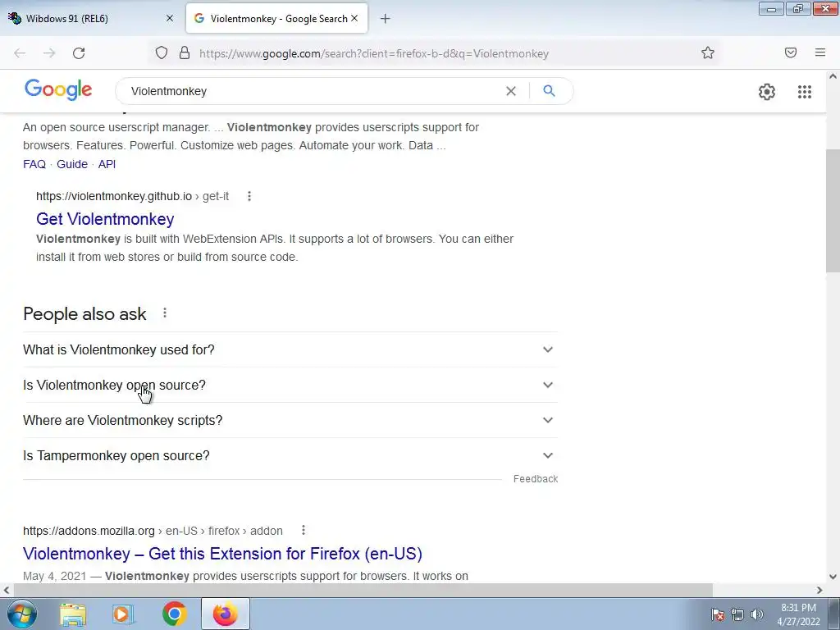
Task: Run the search with the magnifier icon
Action: tap(549, 90)
